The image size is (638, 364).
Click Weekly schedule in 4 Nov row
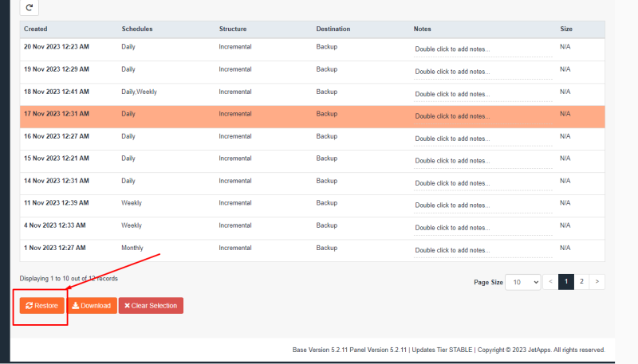coord(132,225)
